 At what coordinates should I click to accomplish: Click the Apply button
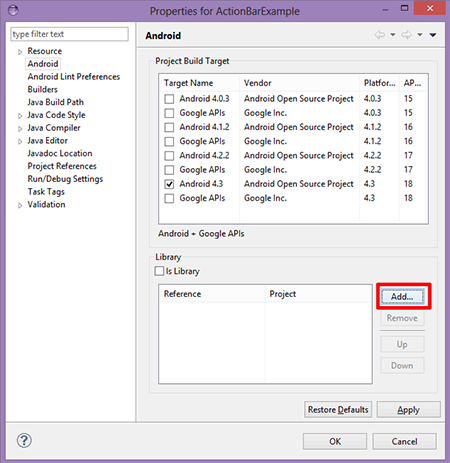(x=408, y=409)
